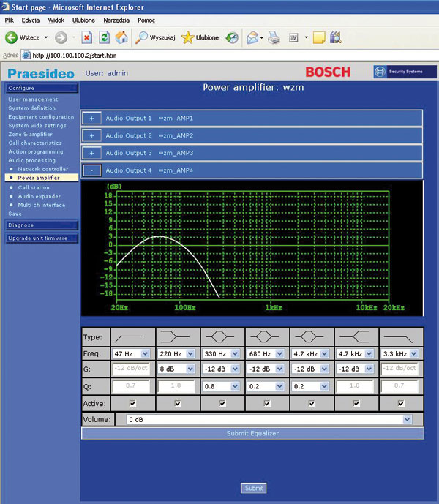Open the Widok menu

pyautogui.click(x=56, y=20)
